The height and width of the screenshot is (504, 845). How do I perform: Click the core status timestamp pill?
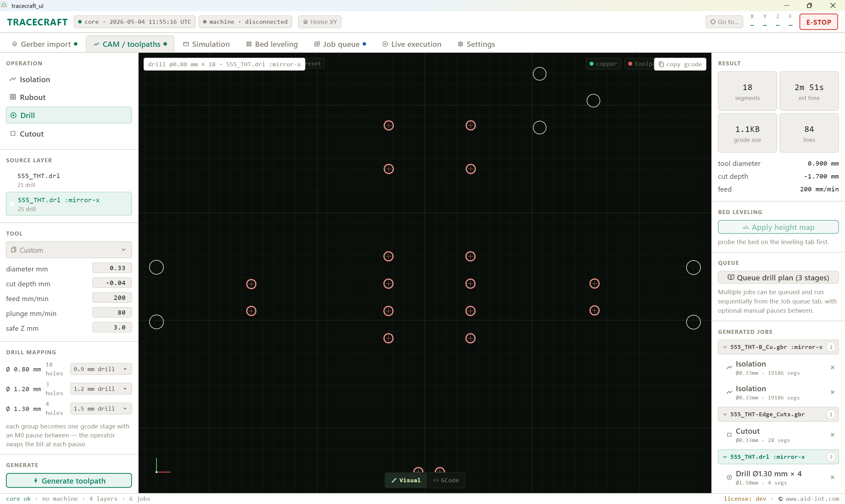tap(135, 22)
